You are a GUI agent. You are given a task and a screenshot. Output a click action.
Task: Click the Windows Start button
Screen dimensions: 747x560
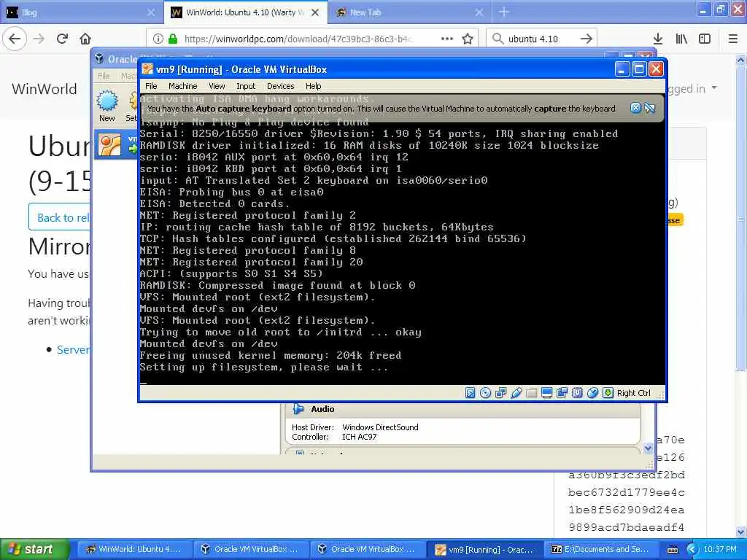pyautogui.click(x=34, y=549)
